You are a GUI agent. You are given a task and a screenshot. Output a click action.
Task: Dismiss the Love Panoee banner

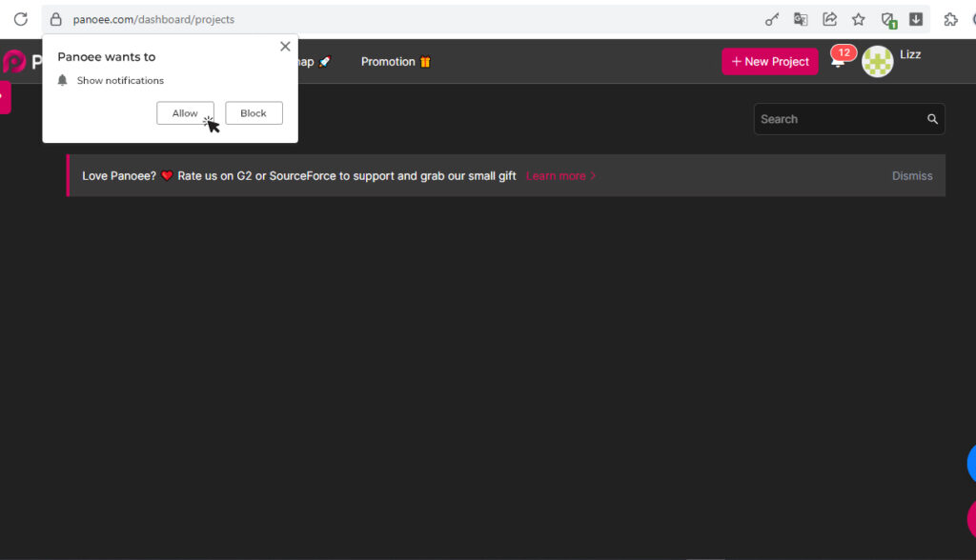[912, 176]
